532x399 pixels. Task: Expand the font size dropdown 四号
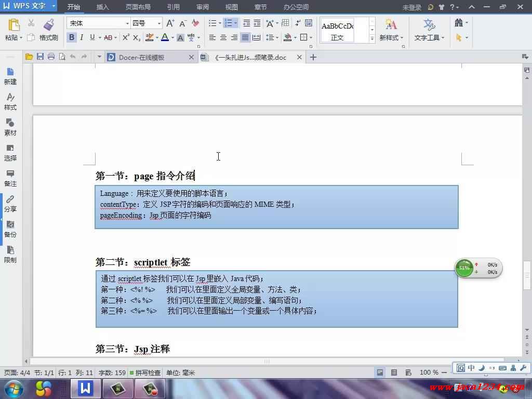point(159,23)
